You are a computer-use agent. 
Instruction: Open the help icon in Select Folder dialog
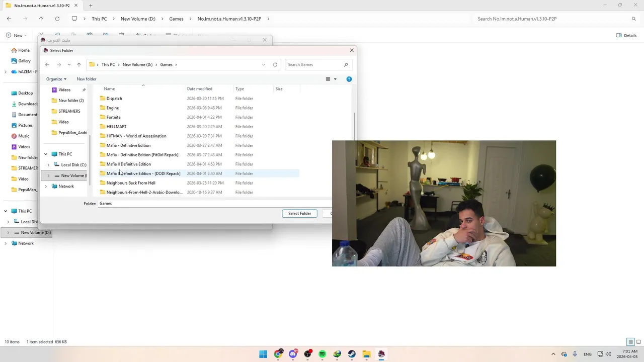pyautogui.click(x=349, y=79)
